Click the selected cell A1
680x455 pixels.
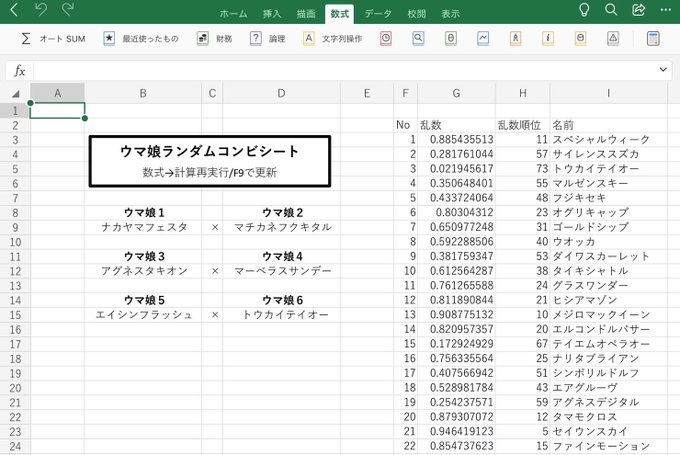tap(57, 110)
